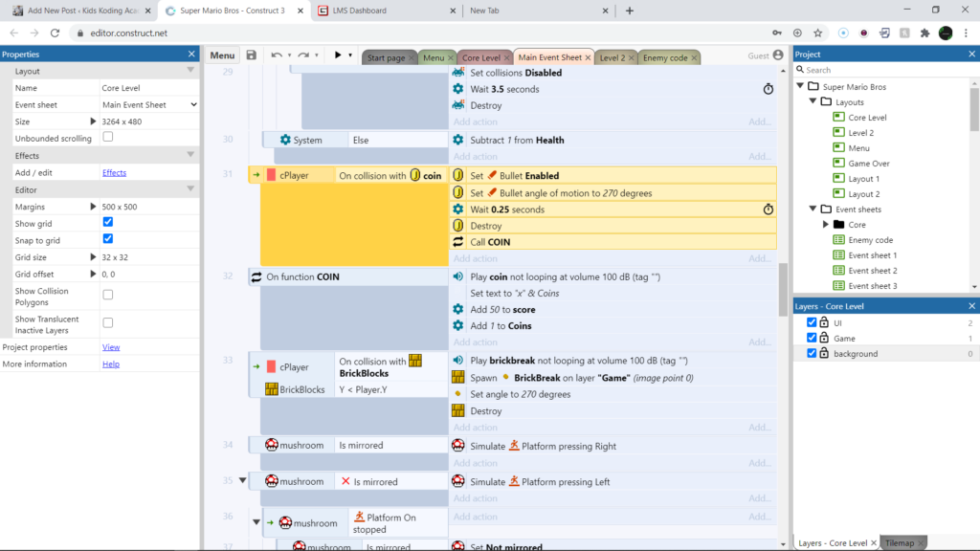
Task: Click the Bullet behavior icon in Bullet Enabled
Action: 492,176
